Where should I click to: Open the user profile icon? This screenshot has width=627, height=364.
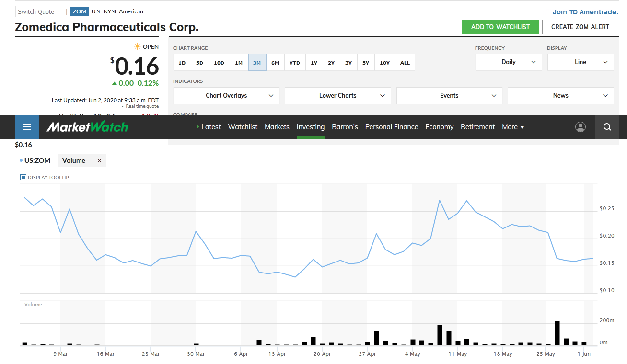pos(581,127)
